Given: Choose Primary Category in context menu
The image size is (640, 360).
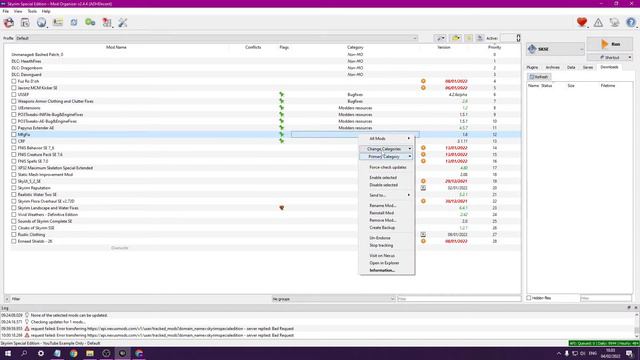Looking at the screenshot, I should coord(387,157).
